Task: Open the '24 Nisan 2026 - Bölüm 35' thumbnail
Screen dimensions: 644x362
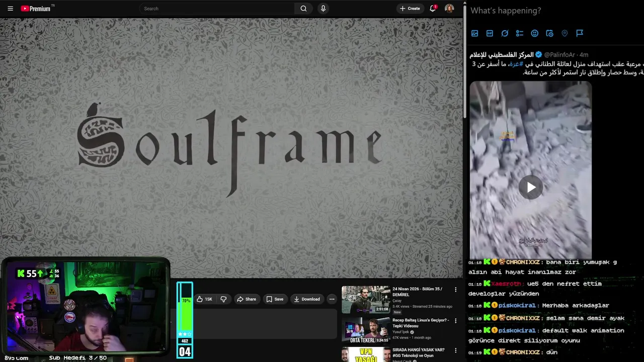Action: [366, 300]
